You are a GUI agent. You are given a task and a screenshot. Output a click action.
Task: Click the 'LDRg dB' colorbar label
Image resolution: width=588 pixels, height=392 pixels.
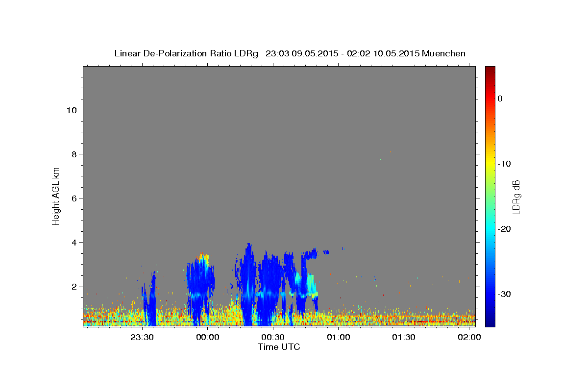pos(516,196)
